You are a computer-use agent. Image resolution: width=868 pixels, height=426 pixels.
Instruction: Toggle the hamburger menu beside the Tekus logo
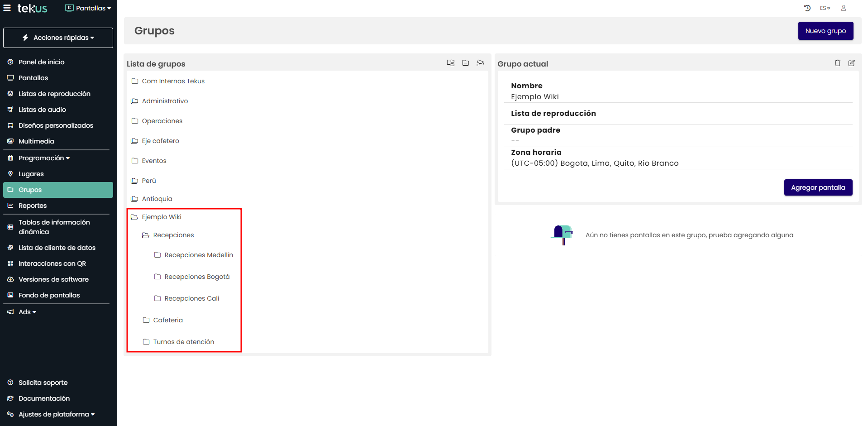pos(7,8)
